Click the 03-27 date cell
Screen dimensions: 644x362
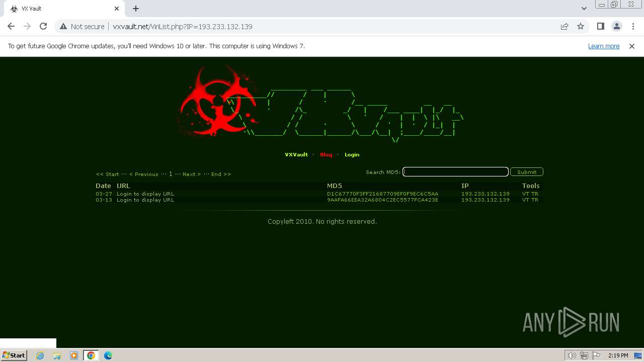[x=104, y=194]
